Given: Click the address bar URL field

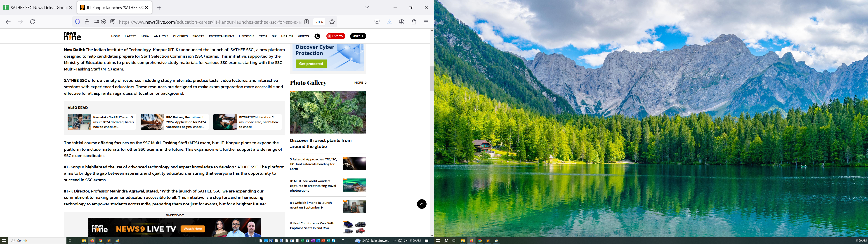Looking at the screenshot, I should 210,22.
